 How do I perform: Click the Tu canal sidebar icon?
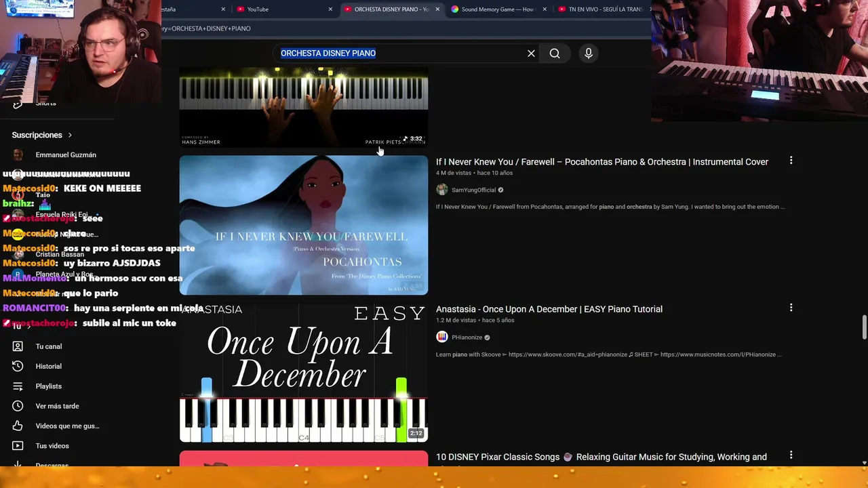[18, 346]
